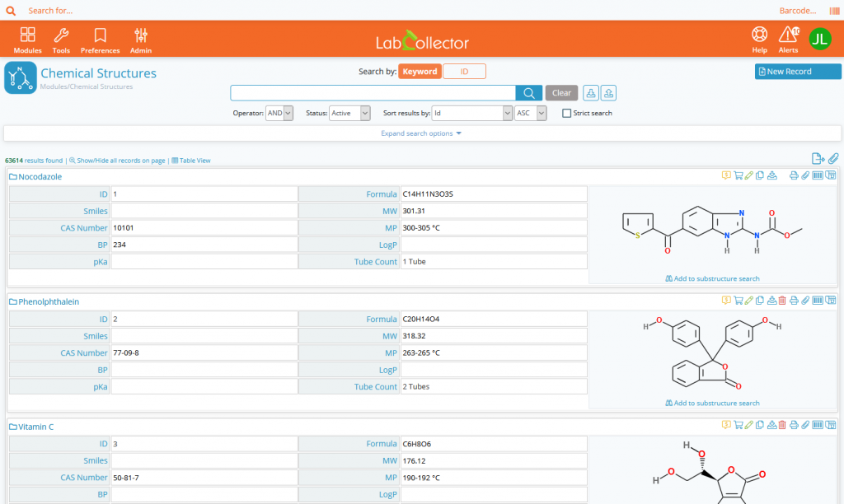Collapse the Nocodazole record folder
Image resolution: width=844 pixels, height=504 pixels.
click(13, 176)
